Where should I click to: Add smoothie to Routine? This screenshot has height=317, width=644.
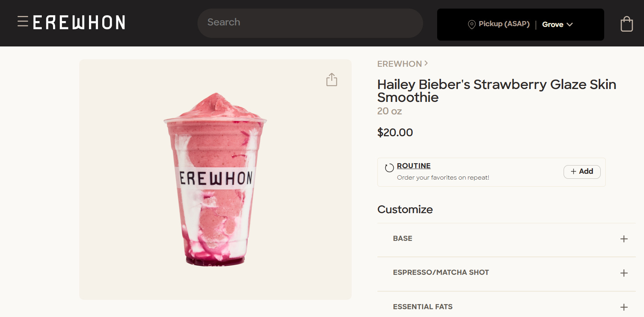[x=582, y=172]
